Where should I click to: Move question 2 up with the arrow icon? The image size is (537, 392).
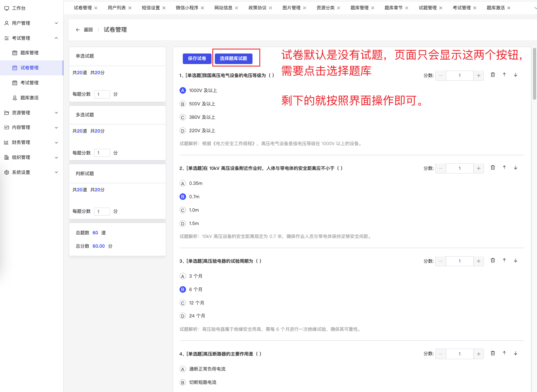point(504,167)
